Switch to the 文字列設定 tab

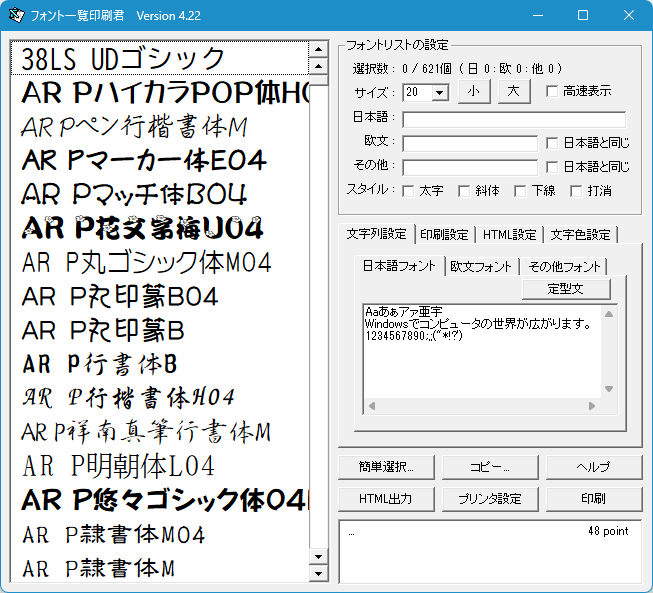pos(376,234)
